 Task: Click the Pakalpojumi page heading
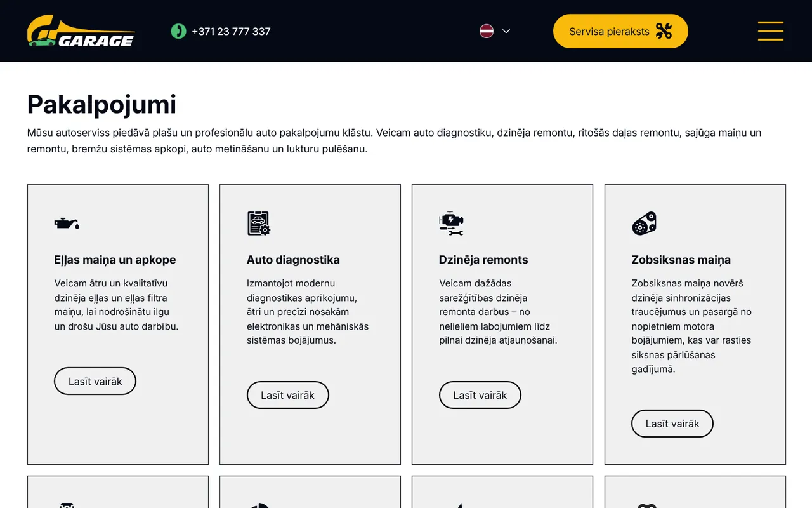click(101, 104)
